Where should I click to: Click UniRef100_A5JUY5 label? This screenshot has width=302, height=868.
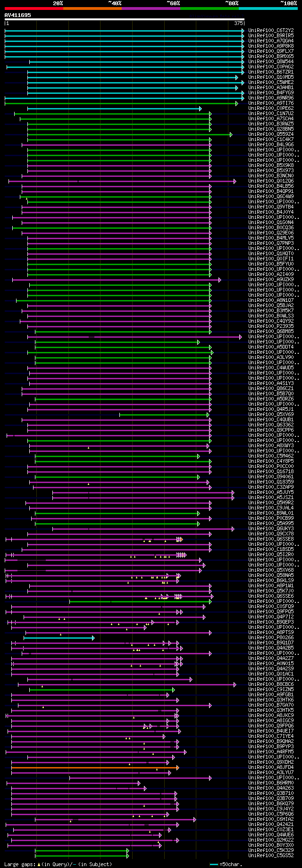pos(271,492)
